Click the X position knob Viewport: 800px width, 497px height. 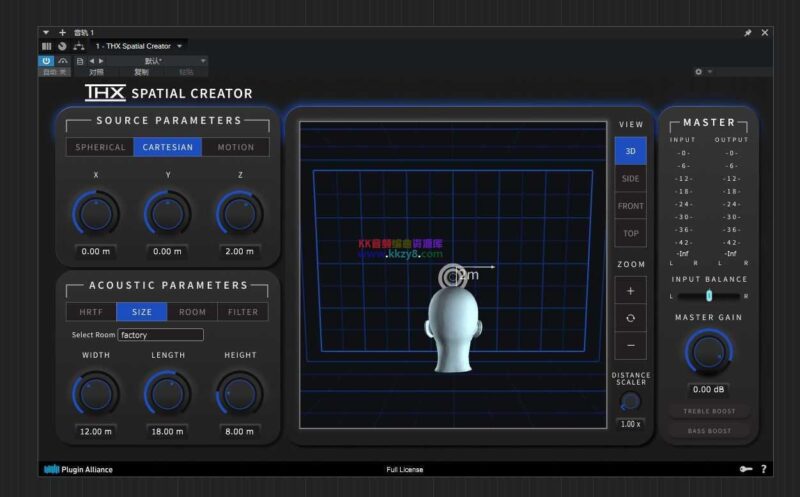95,213
